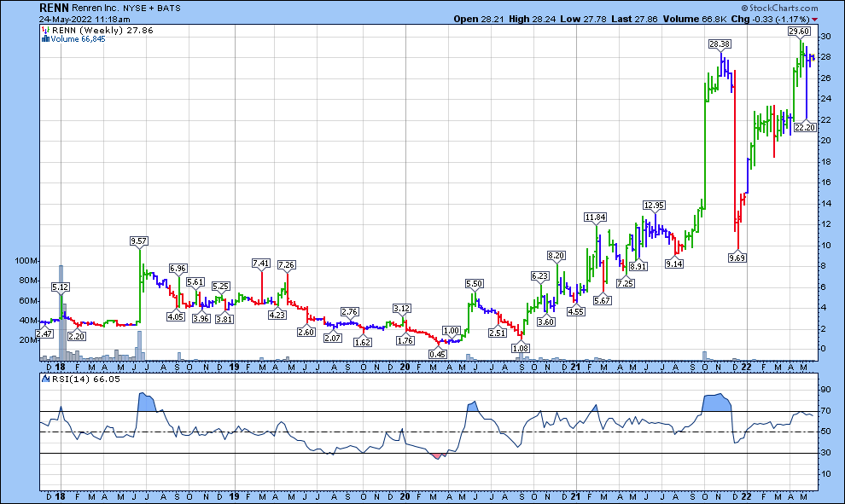Click the RENN price bars legend icon
The image size is (845, 504).
pos(44,29)
